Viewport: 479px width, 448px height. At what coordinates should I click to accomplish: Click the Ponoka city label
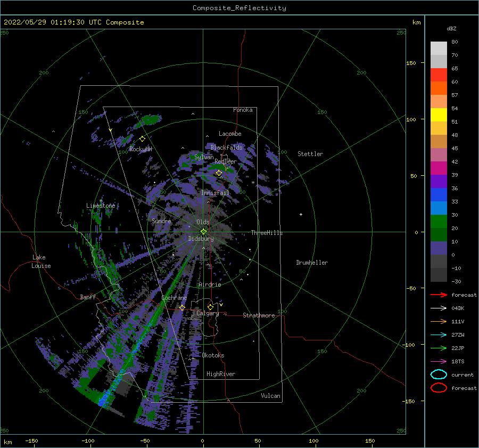(243, 110)
